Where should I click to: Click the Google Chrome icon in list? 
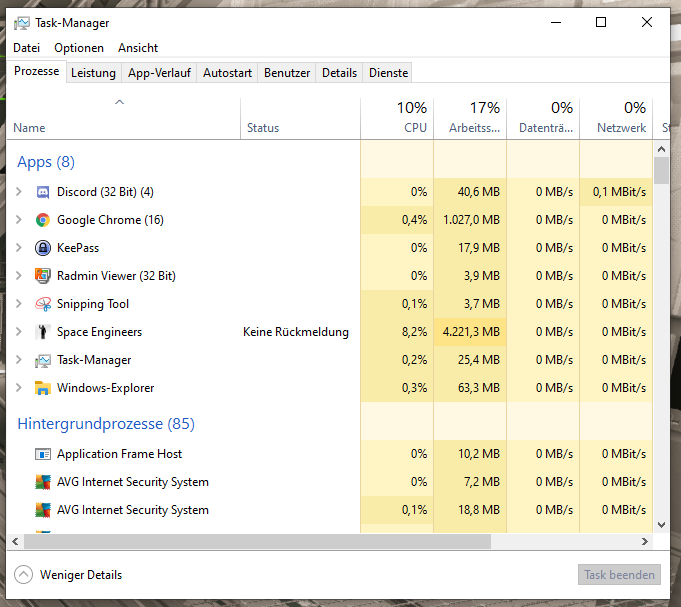[43, 220]
